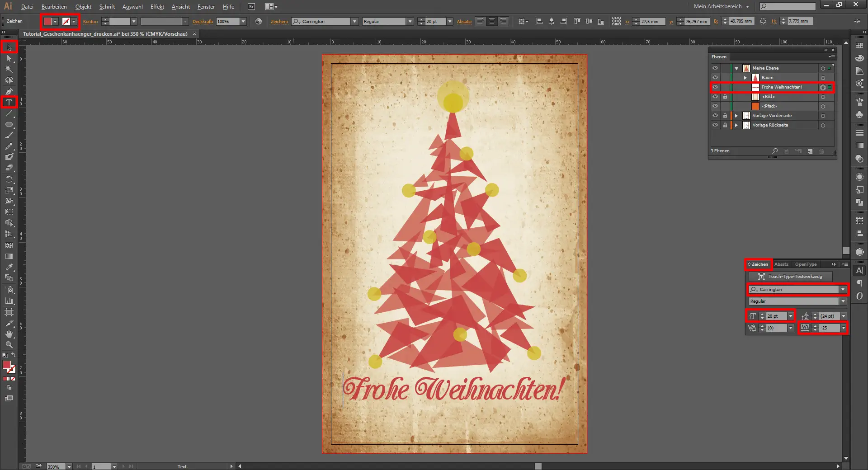
Task: Select the Type tool in the toolbar
Action: [9, 103]
